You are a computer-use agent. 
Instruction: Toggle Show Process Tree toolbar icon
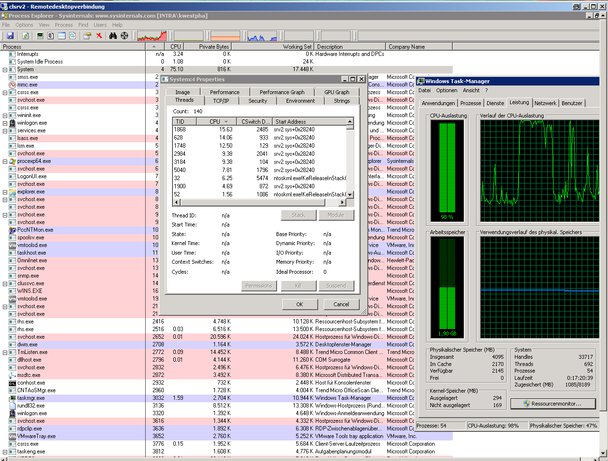click(x=51, y=36)
